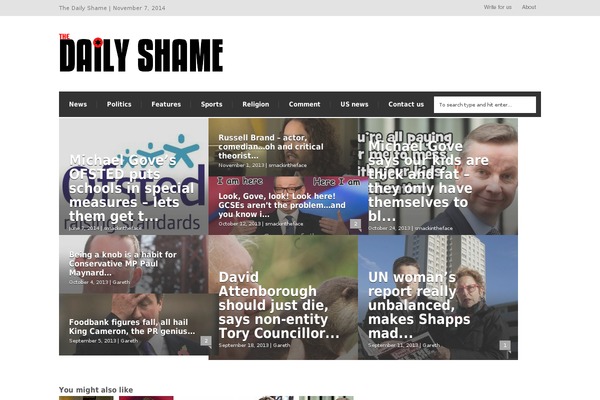Click the search input field

click(x=485, y=104)
